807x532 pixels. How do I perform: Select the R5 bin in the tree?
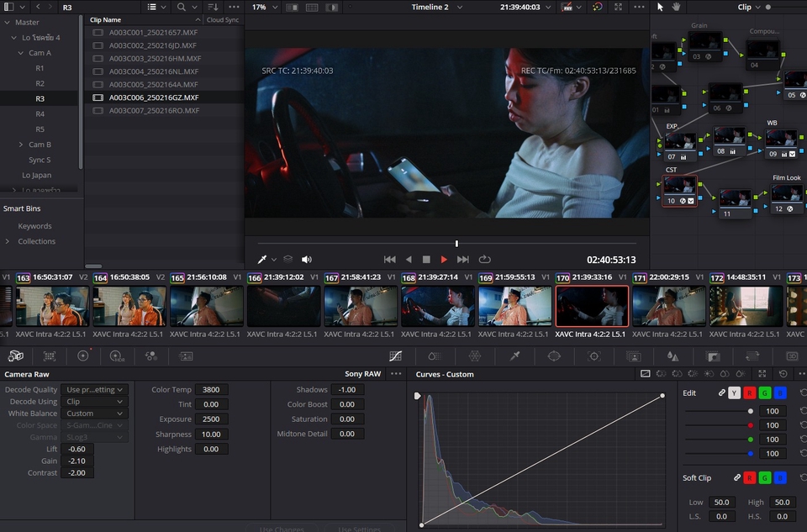tap(40, 129)
